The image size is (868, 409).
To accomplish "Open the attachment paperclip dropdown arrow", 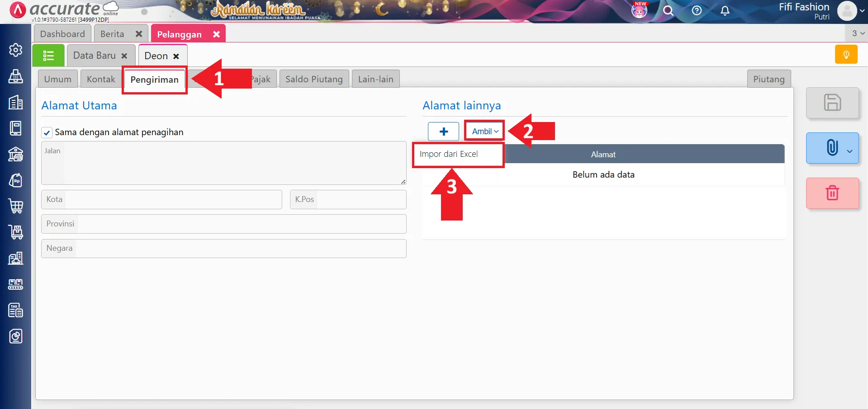I will tap(849, 148).
